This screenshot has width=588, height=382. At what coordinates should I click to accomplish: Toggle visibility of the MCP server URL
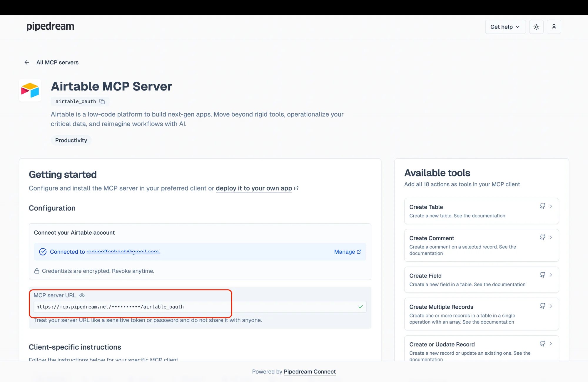82,295
